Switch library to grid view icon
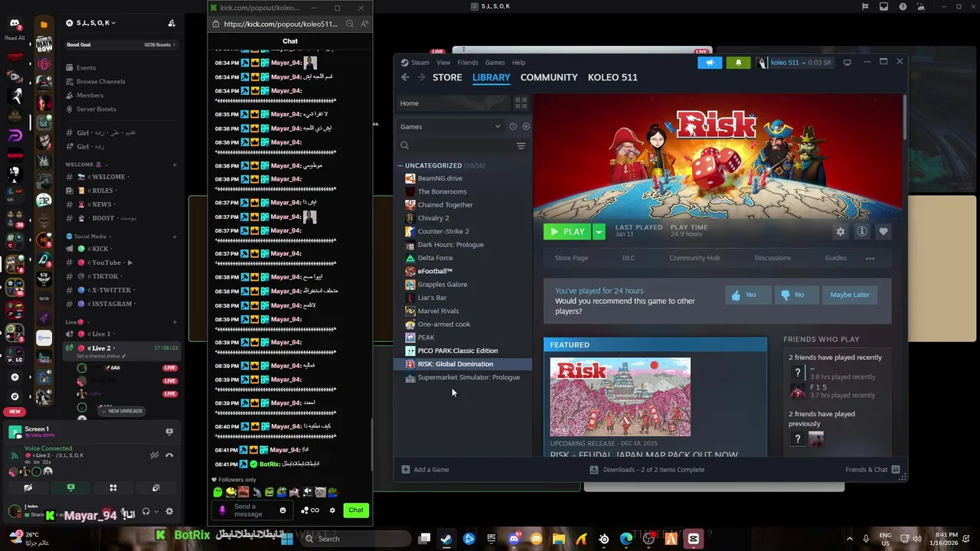980x551 pixels. pyautogui.click(x=521, y=103)
